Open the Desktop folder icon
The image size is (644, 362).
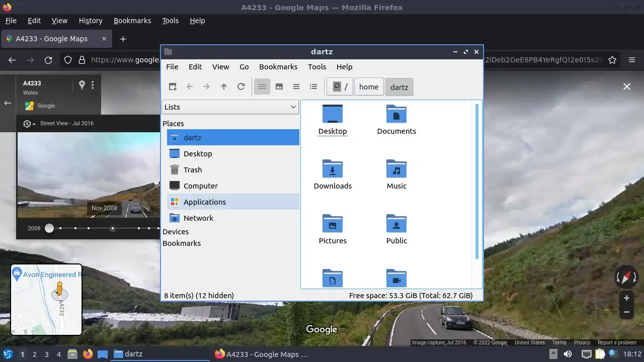coord(333,120)
